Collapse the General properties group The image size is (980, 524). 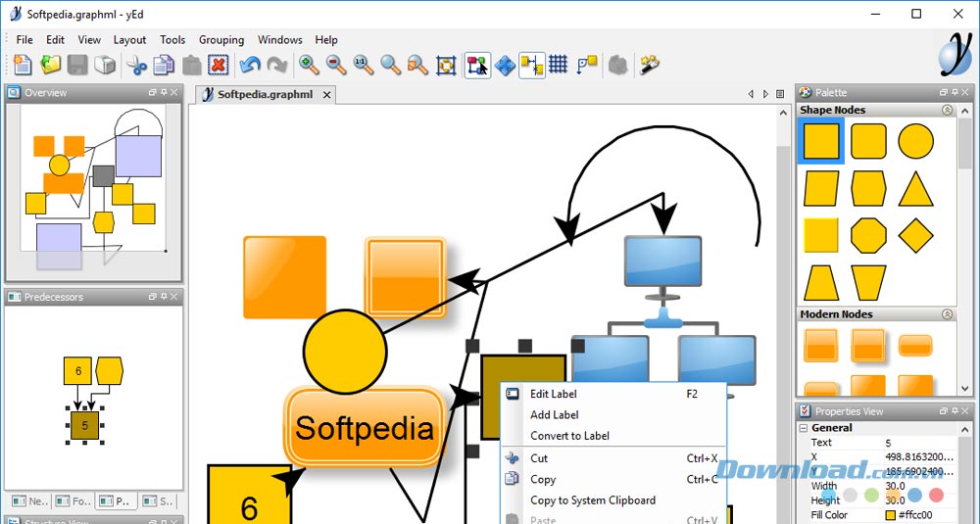tap(804, 428)
